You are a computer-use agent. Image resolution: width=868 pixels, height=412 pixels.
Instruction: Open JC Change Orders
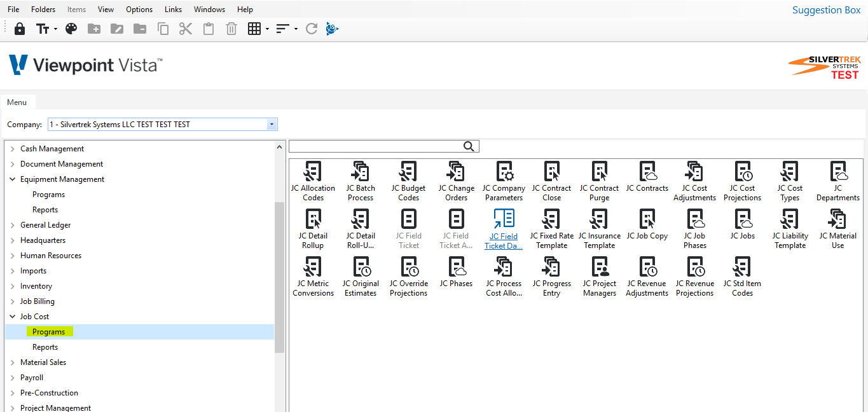coord(456,181)
